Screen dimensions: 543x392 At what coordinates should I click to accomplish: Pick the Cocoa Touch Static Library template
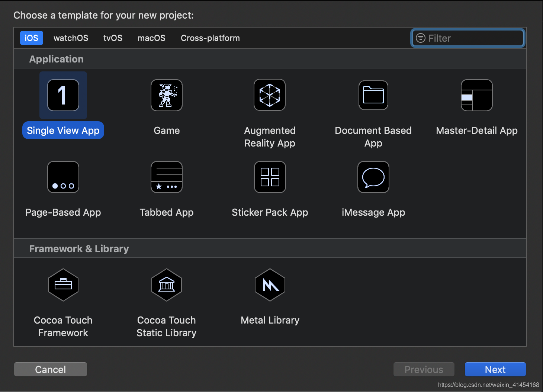pos(166,285)
